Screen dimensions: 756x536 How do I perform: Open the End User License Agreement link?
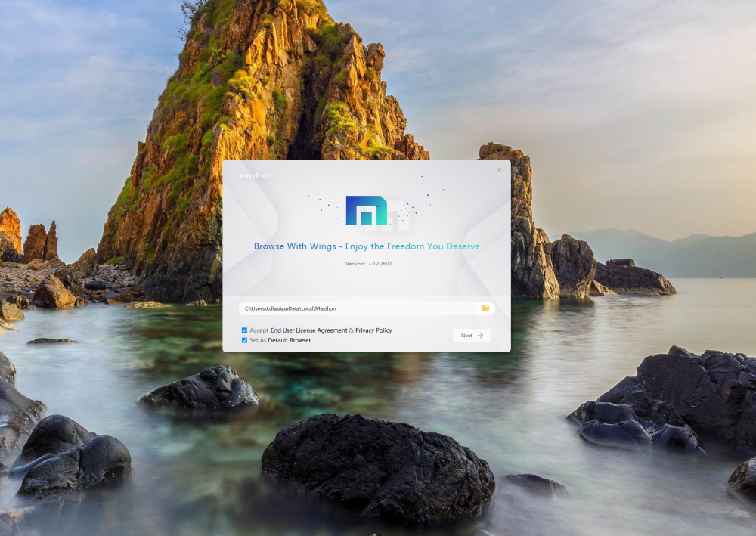(x=308, y=330)
